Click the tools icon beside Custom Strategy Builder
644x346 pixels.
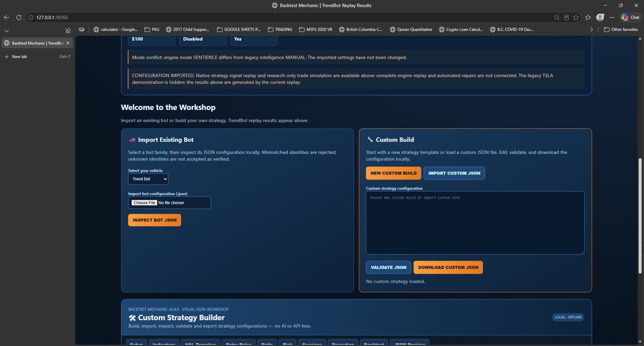click(132, 318)
